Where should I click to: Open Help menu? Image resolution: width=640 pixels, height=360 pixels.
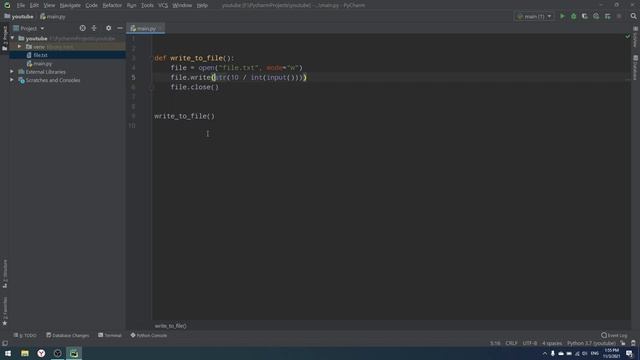click(x=202, y=5)
